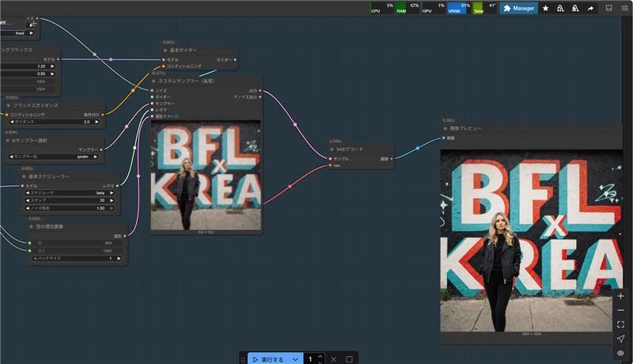633x364 pixels.
Task: Toggle link visibility eye icon
Action: (620, 353)
